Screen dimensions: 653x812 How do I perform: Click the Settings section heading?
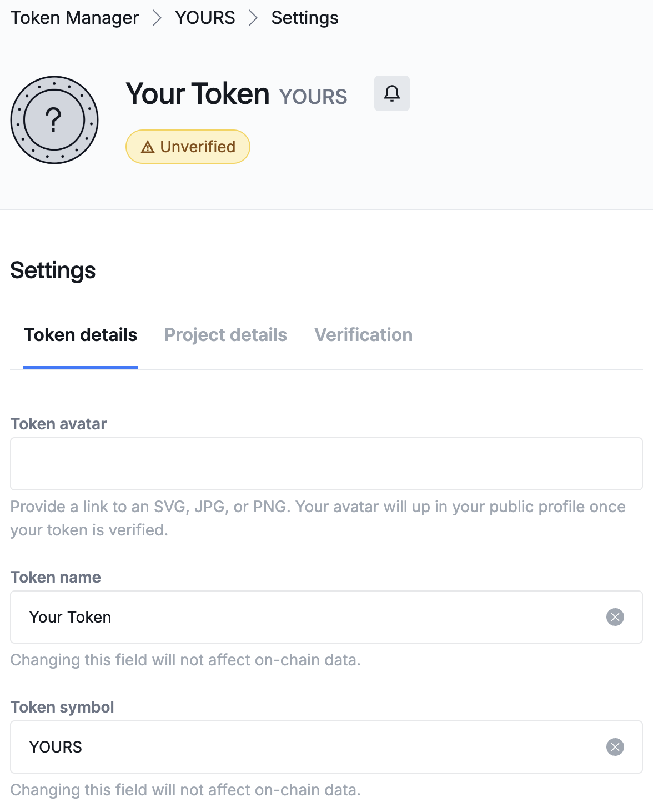click(53, 270)
